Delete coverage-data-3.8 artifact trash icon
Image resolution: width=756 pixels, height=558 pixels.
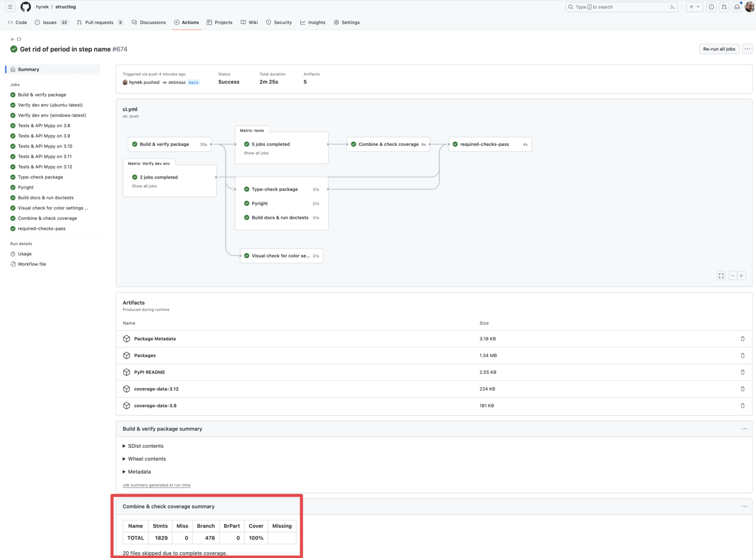[742, 405]
